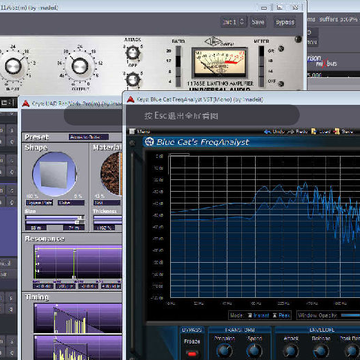Toggle the Peak mode checkbox
Screen dimensions: 360x360
click(x=275, y=315)
